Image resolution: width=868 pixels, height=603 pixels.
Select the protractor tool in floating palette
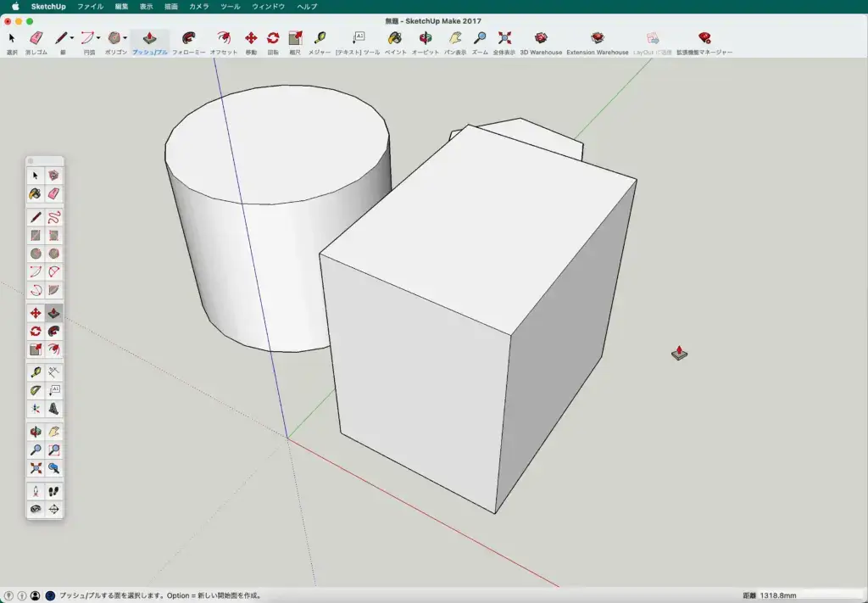[x=36, y=390]
